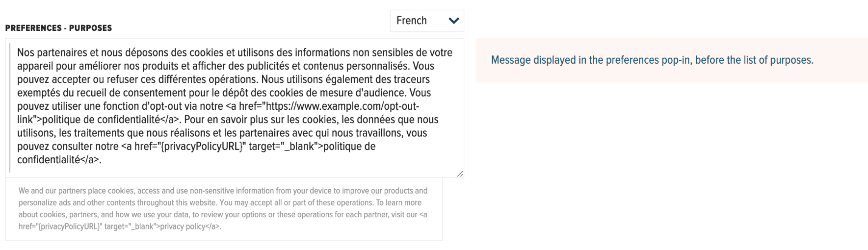
Task: Click the gray English default text box
Action: pos(224,209)
